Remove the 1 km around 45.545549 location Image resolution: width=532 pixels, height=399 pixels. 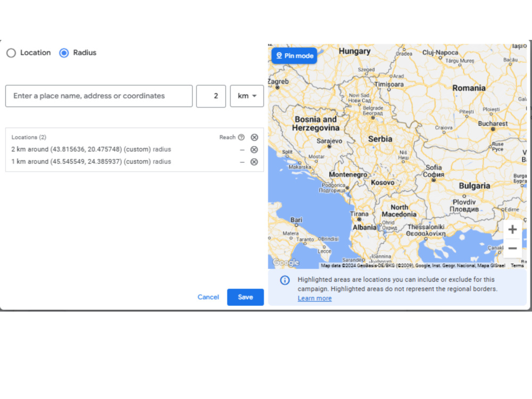[254, 162]
